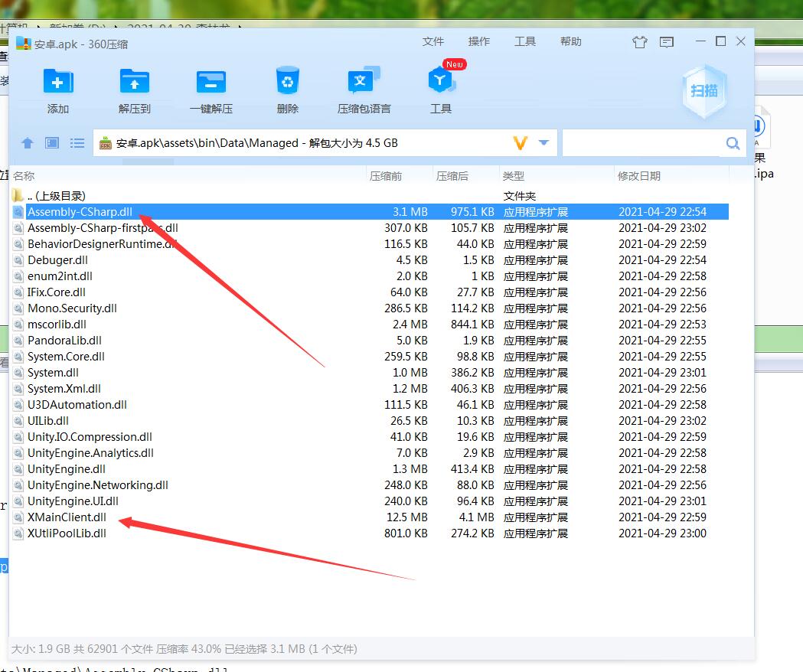Click the 删除 (Delete) recycle icon
This screenshot has height=672, width=803.
pyautogui.click(x=288, y=82)
